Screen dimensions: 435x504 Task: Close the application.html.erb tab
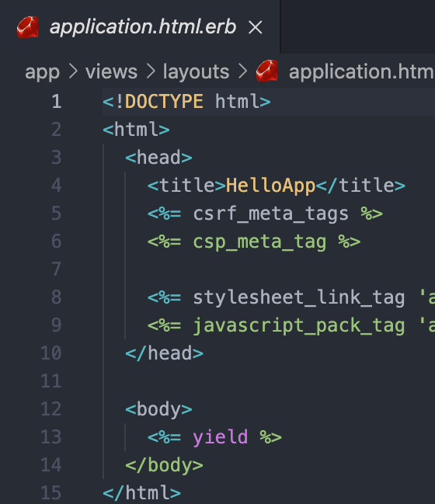tap(256, 27)
